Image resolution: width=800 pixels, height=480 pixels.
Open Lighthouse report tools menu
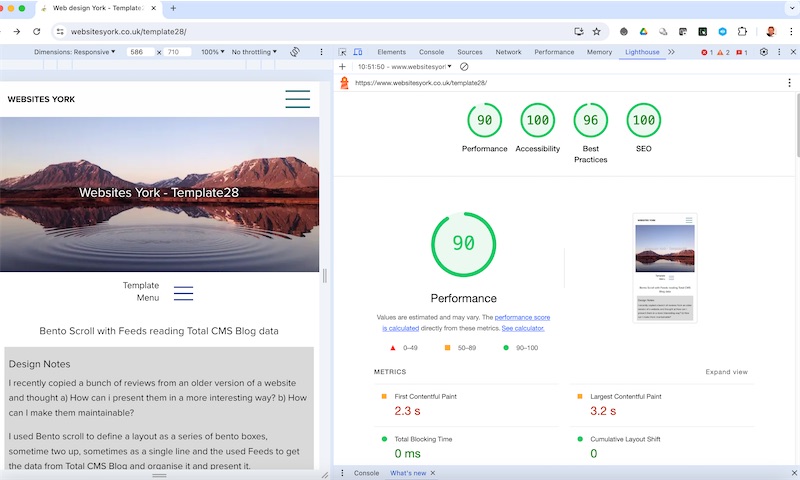[x=789, y=83]
